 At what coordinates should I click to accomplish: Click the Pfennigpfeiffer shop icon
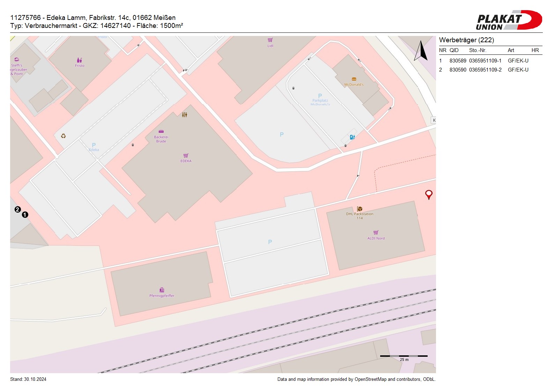tap(162, 290)
